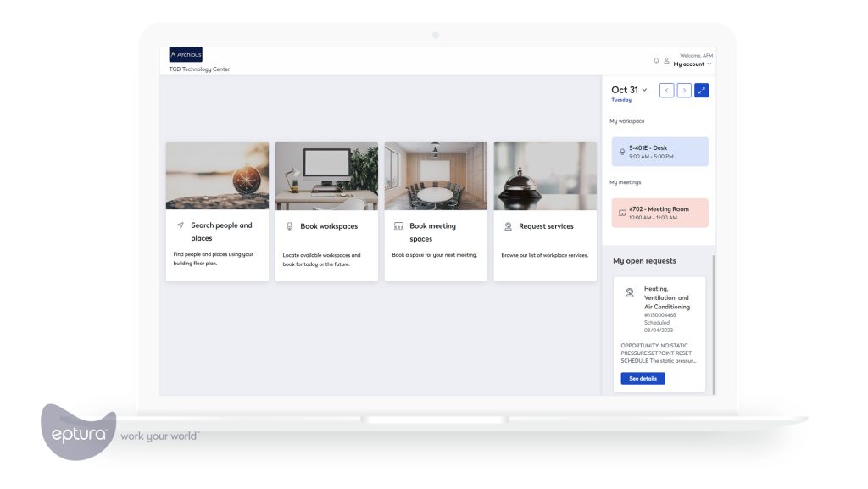Screen dimensions: 868x489
Task: Open the expand calendar arrow icon
Action: pos(701,90)
